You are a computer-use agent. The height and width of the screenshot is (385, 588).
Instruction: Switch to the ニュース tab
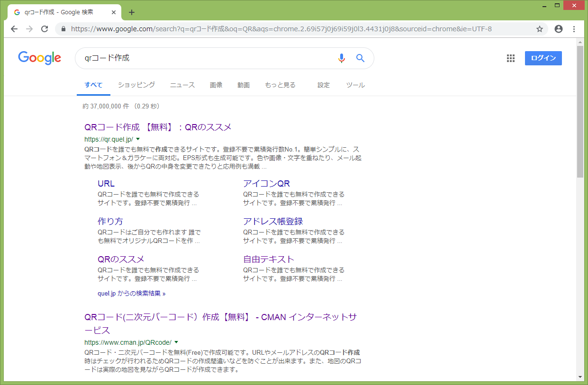[182, 85]
